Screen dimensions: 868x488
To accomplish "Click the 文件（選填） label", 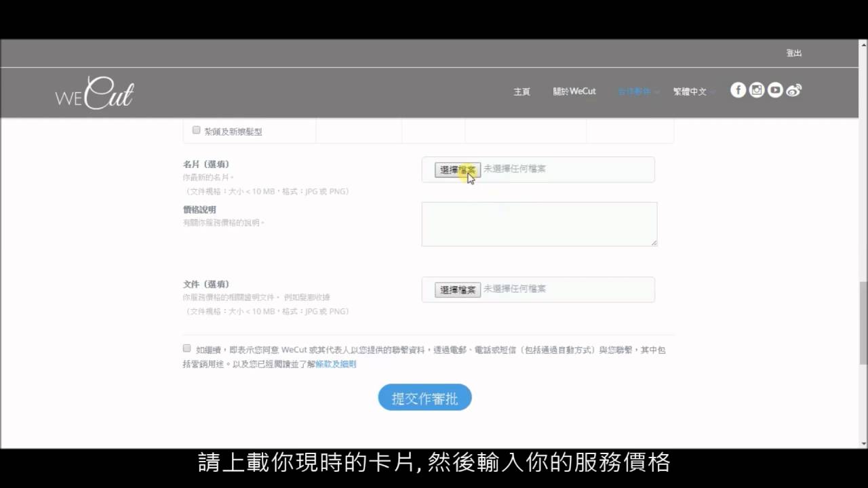I will (206, 285).
